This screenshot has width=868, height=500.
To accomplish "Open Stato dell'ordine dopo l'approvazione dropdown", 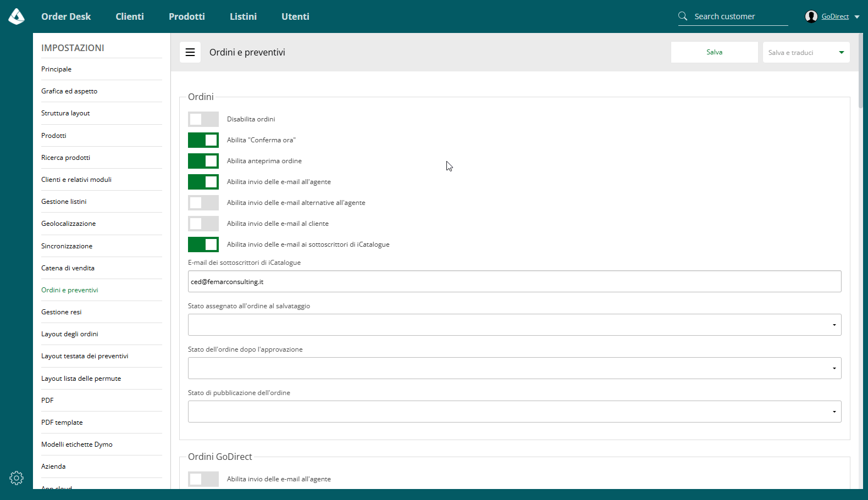I will pyautogui.click(x=515, y=368).
